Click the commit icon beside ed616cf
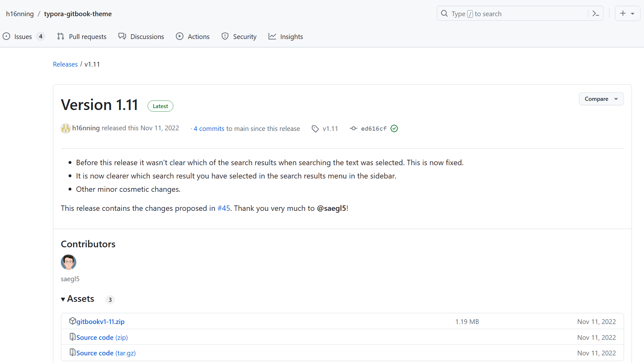Viewport: 644px width, 363px height. [x=353, y=128]
